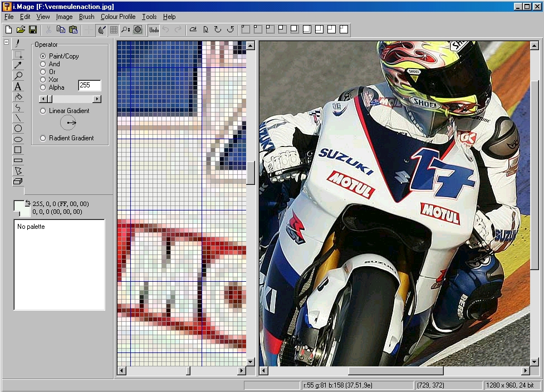Click the horizontal flip arrow icon
This screenshot has height=392, width=544.
tap(193, 30)
